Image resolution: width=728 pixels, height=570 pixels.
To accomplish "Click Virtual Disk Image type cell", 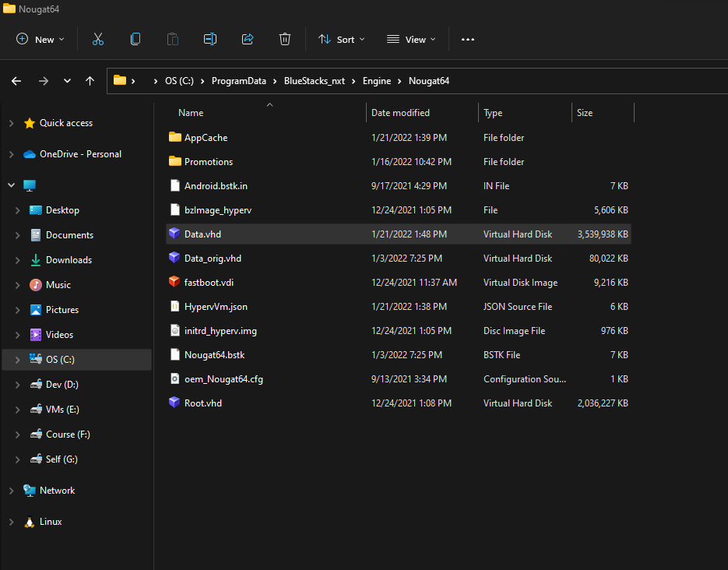I will [x=520, y=283].
